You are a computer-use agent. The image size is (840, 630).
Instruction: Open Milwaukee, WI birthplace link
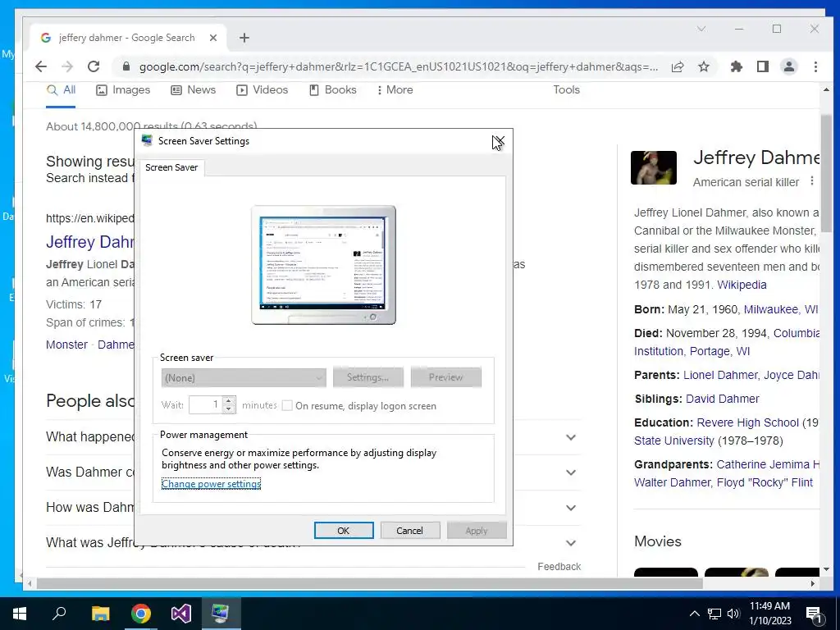point(781,309)
